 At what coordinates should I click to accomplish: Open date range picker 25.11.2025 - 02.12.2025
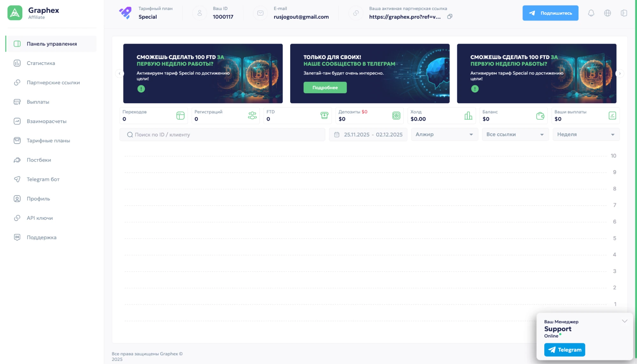pos(368,135)
